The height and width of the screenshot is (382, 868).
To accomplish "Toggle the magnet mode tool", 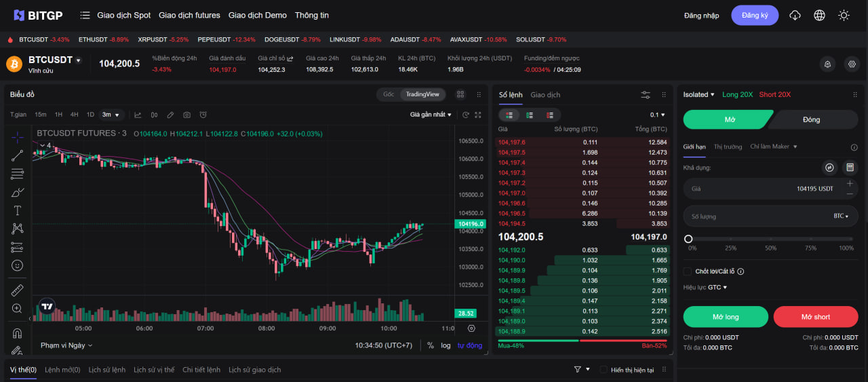I will click(18, 333).
